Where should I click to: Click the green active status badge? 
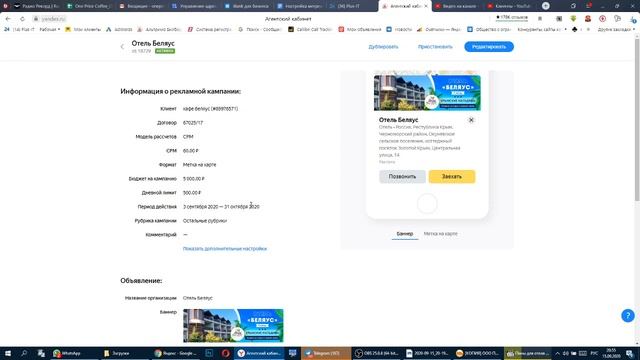coord(165,51)
